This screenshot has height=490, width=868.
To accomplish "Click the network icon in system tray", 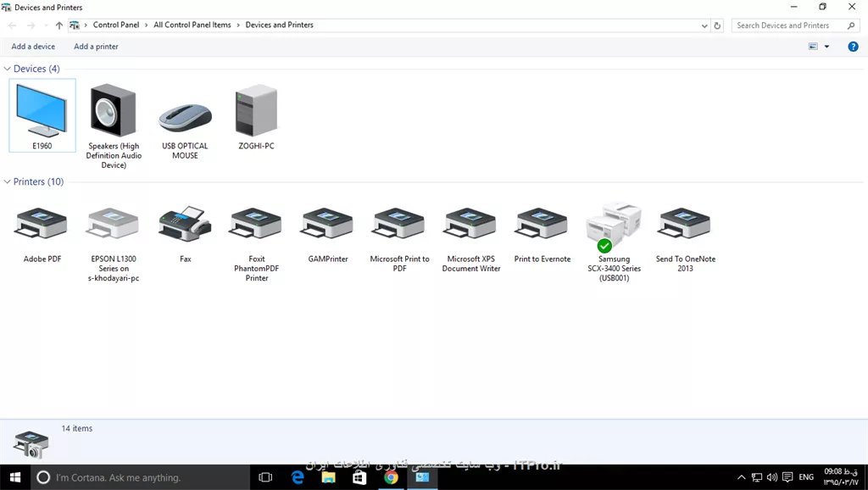I will (x=757, y=477).
